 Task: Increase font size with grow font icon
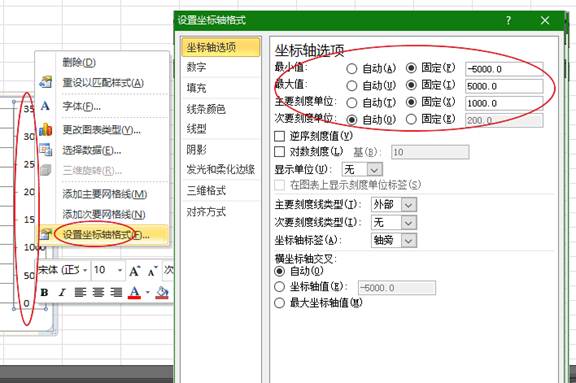click(x=134, y=271)
